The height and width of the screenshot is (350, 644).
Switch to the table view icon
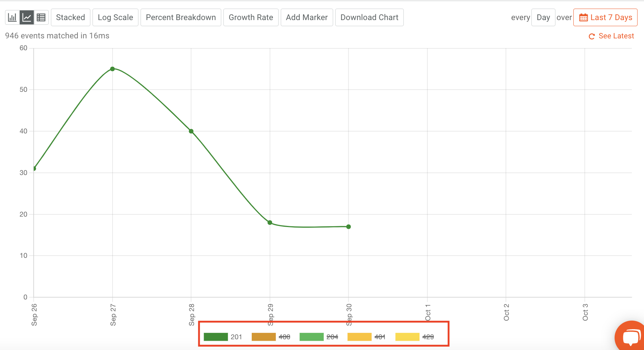coord(41,17)
